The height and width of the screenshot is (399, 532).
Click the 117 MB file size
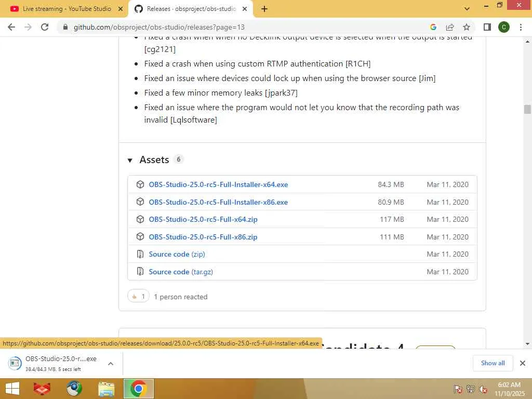[392, 220]
